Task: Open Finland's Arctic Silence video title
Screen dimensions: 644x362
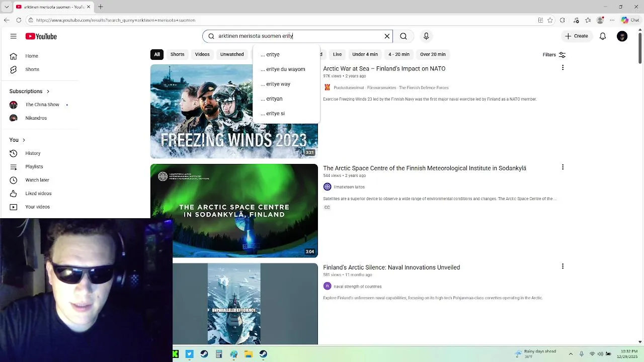Action: point(391,267)
